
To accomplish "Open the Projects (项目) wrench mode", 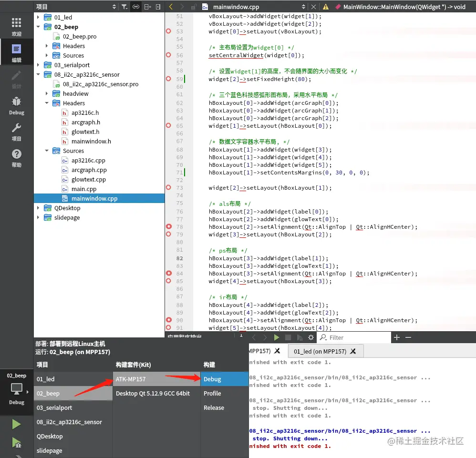I will coord(16,132).
